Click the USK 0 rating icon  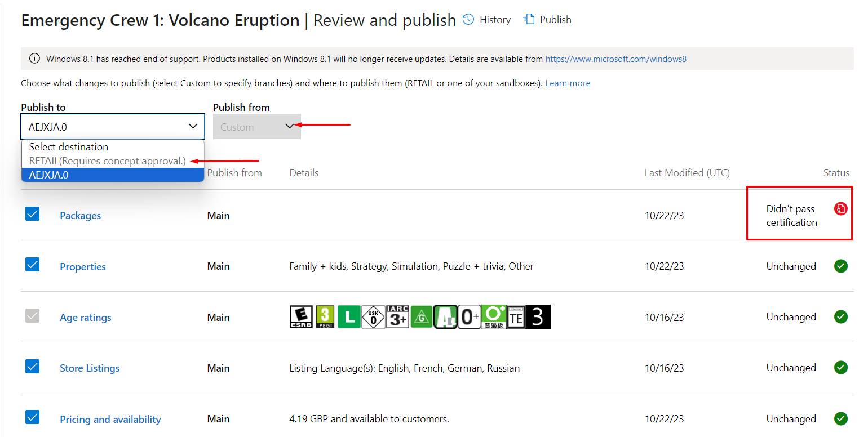click(x=373, y=317)
